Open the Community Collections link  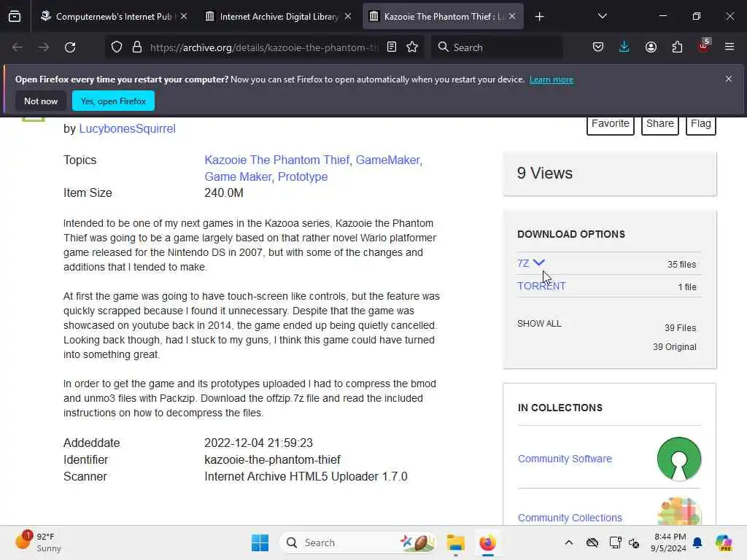(570, 518)
